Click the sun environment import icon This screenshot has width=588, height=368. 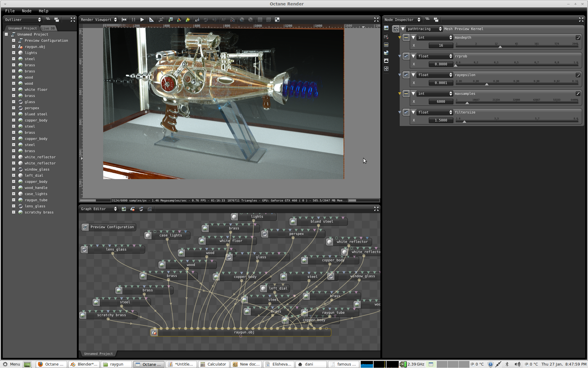[188, 20]
